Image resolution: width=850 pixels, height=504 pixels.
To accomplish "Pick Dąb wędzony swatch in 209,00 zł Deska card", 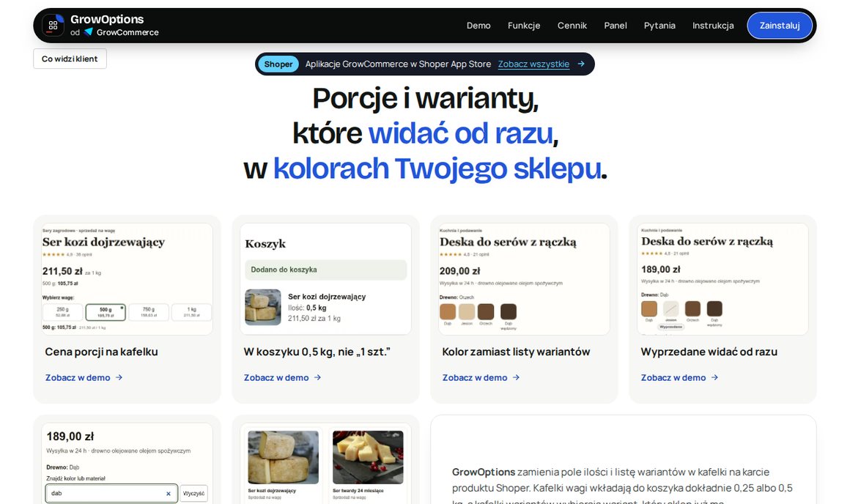I will click(509, 311).
